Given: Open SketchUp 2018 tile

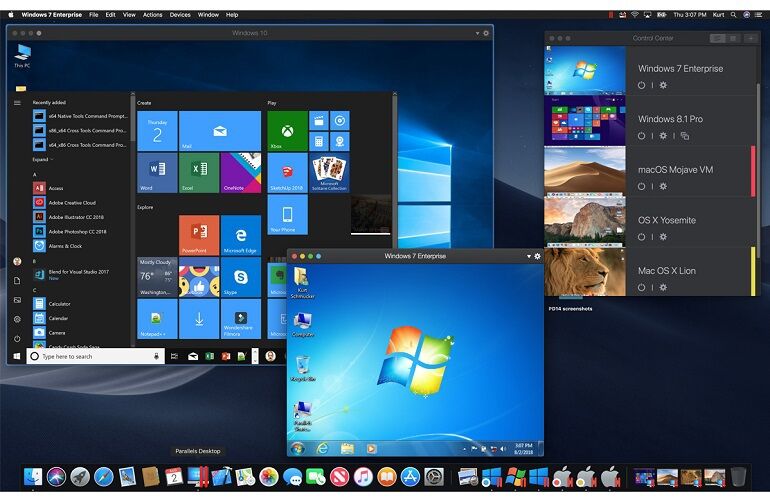Looking at the screenshot, I should click(x=287, y=172).
